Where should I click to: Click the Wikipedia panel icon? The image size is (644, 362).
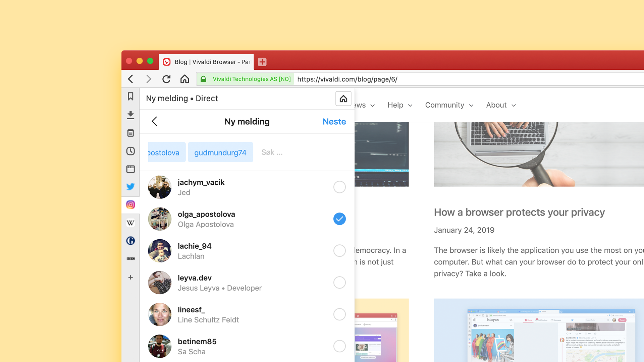(130, 223)
